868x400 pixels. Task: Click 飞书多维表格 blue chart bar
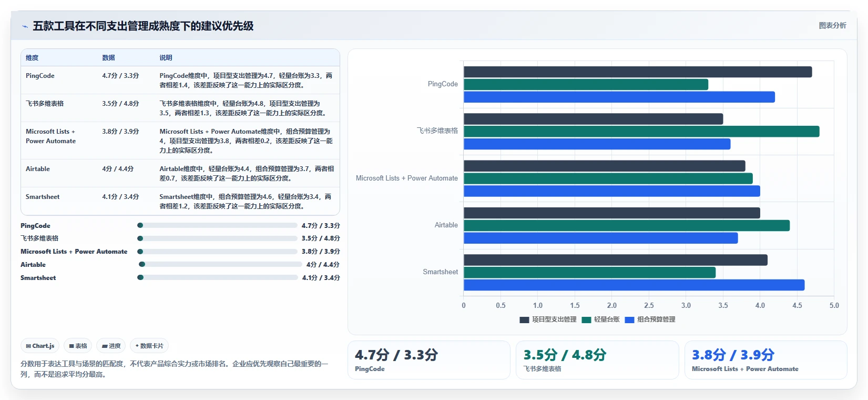(x=597, y=144)
